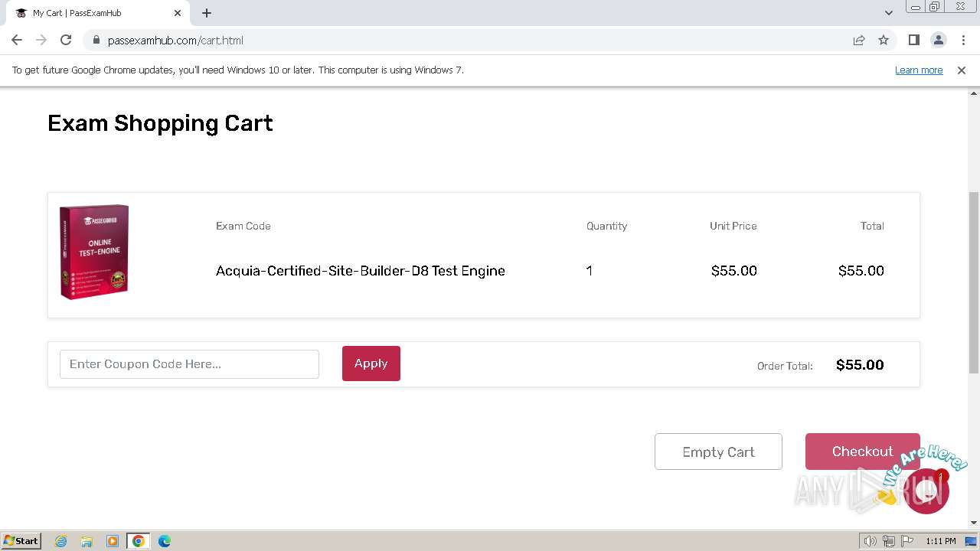Image resolution: width=980 pixels, height=551 pixels.
Task: Open the share page icon in address bar
Action: coord(859,41)
